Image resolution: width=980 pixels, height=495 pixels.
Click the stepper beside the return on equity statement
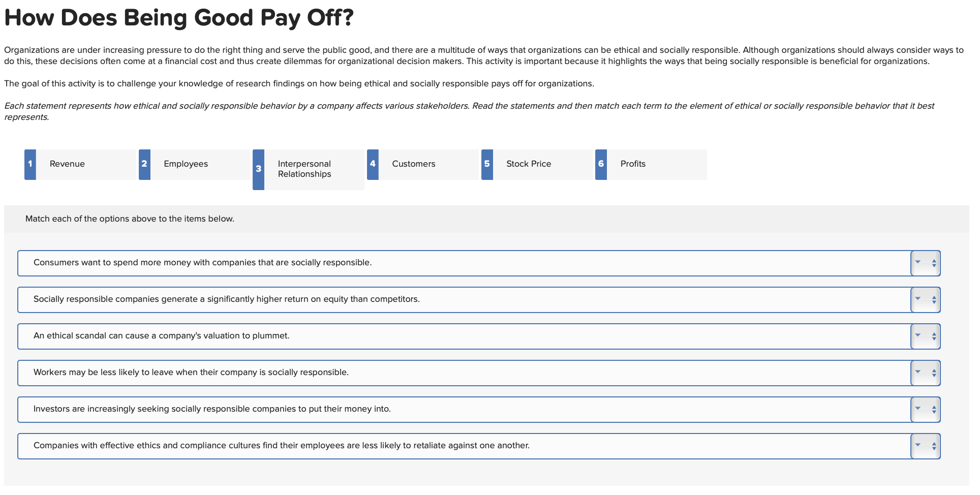[934, 299]
